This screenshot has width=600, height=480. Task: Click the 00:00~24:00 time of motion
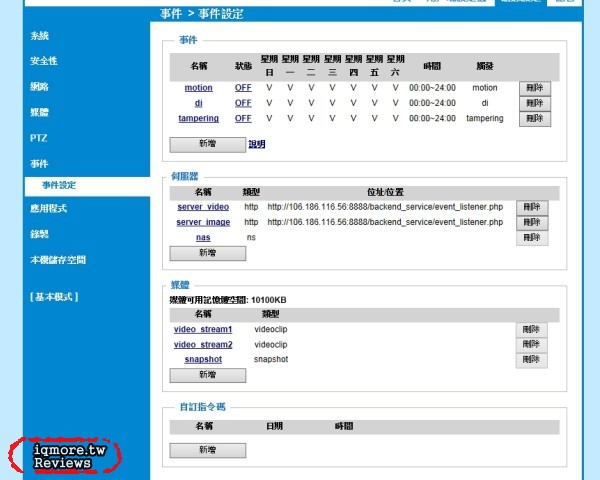(x=432, y=88)
